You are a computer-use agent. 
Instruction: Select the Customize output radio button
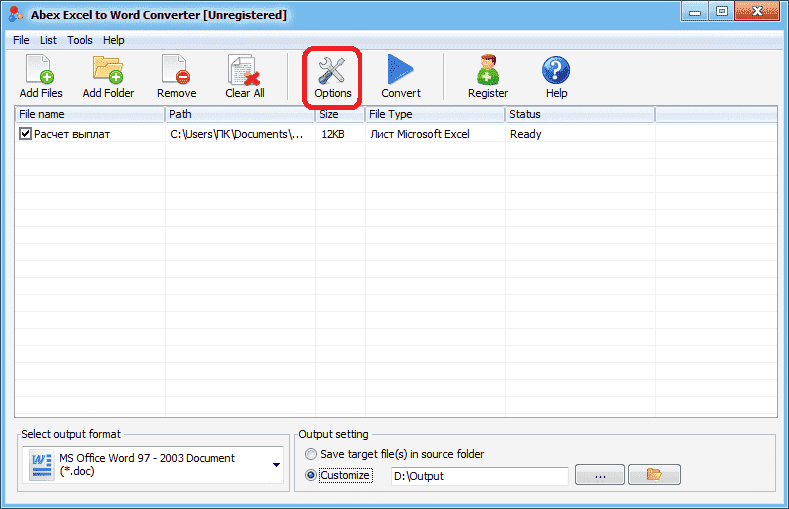311,475
